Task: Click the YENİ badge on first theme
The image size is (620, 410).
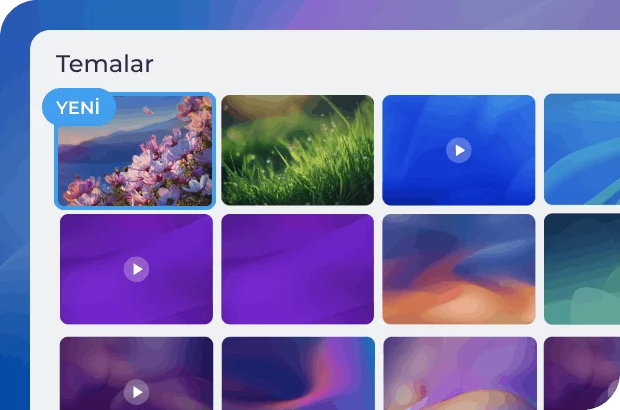Action: (x=79, y=107)
